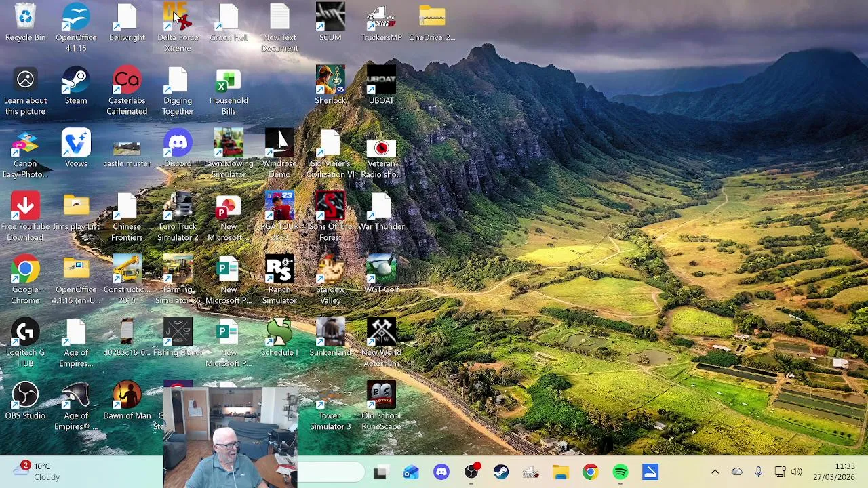
Task: Open the volume control in the system tray
Action: point(797,472)
